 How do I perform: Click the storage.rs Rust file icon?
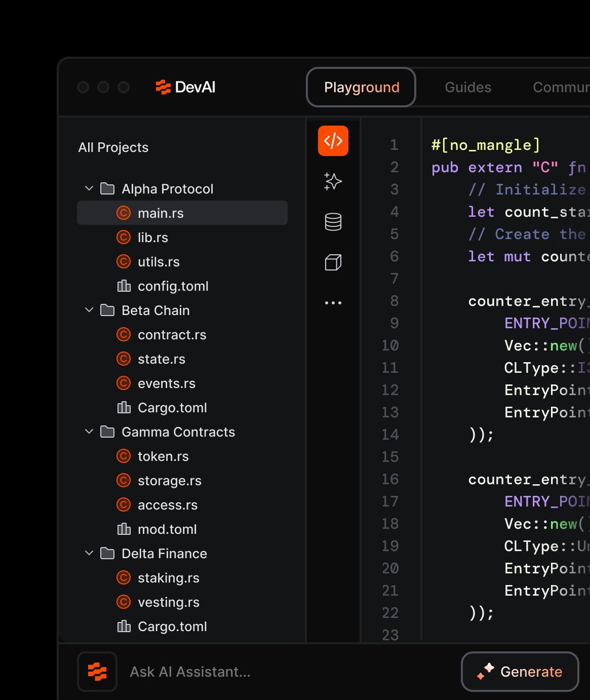pyautogui.click(x=124, y=480)
